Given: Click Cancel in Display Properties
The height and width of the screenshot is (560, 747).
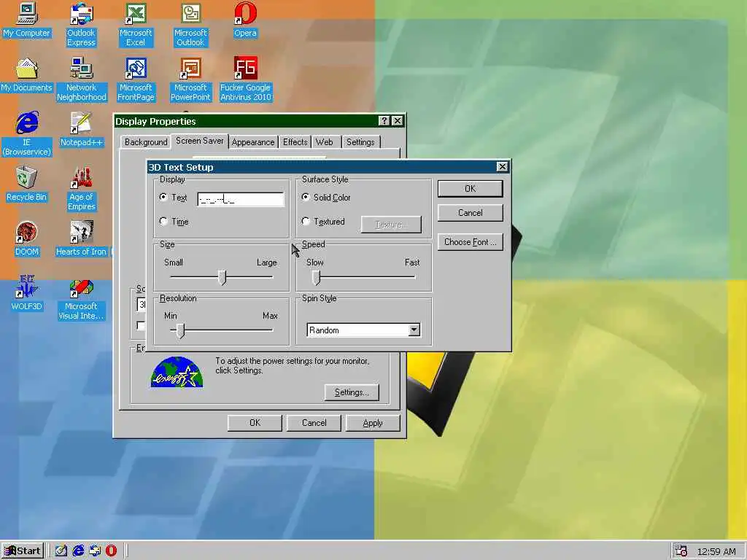Looking at the screenshot, I should [x=314, y=423].
